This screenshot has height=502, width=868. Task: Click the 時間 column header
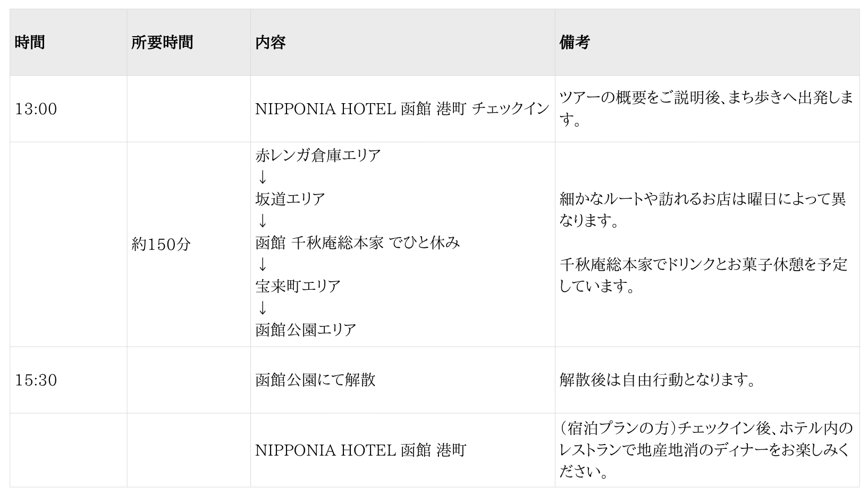tap(30, 43)
